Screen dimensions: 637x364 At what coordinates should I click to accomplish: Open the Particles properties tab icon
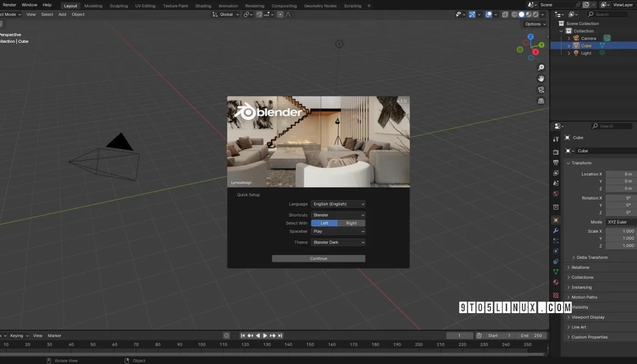(x=556, y=241)
